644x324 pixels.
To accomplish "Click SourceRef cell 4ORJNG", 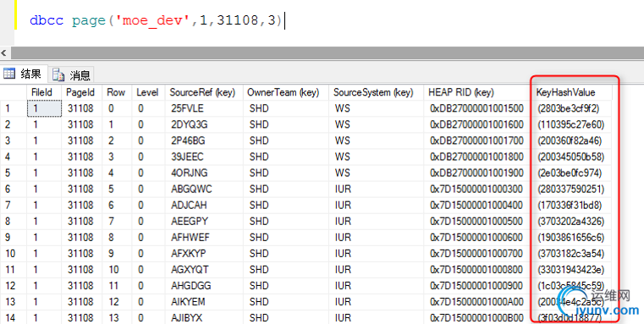I will point(204,173).
